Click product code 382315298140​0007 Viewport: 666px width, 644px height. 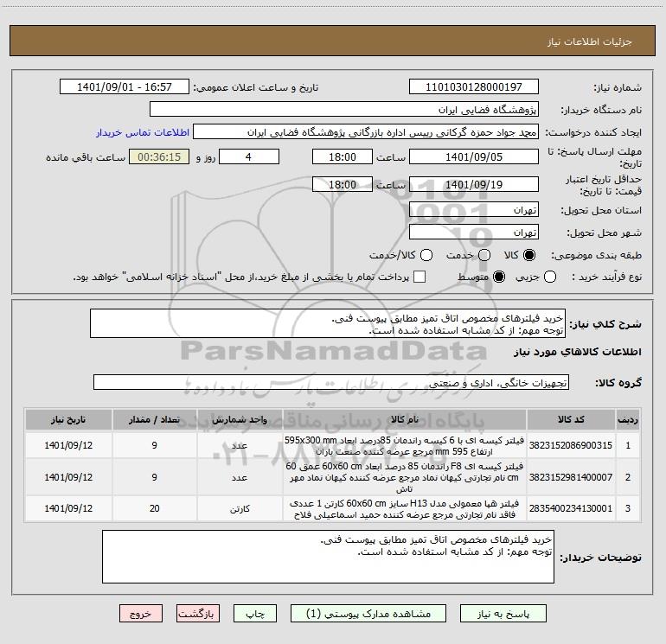[571, 477]
